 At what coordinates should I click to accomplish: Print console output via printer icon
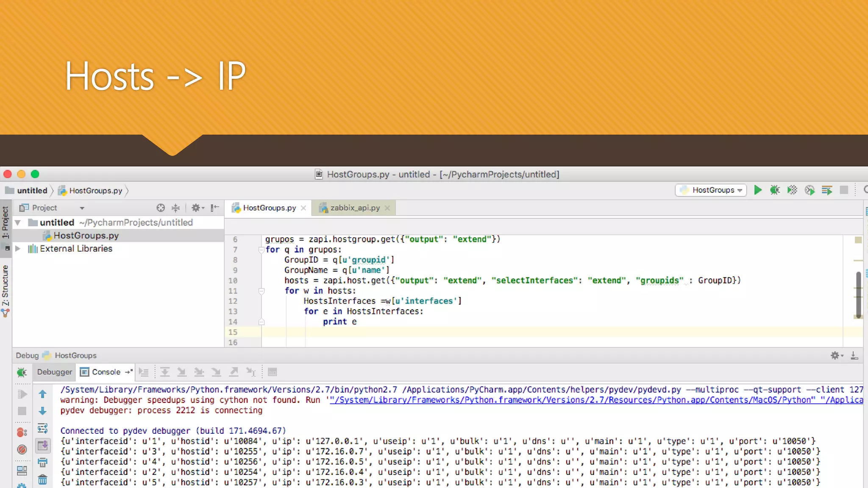(43, 462)
